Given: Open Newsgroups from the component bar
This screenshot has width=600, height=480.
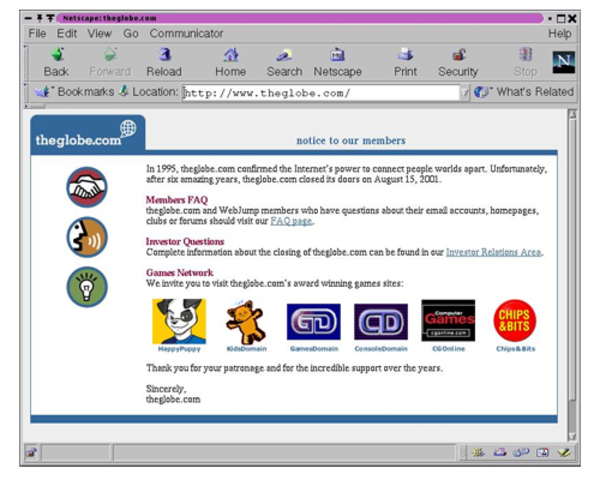Looking at the screenshot, I should [521, 453].
